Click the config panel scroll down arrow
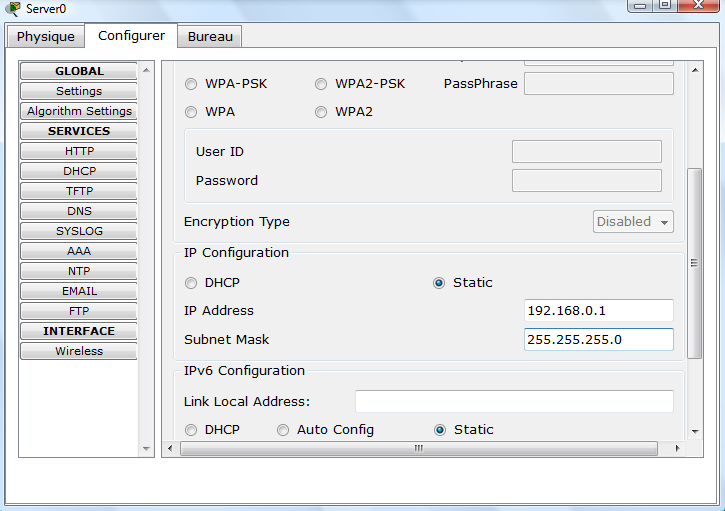Image resolution: width=725 pixels, height=511 pixels. click(x=695, y=431)
